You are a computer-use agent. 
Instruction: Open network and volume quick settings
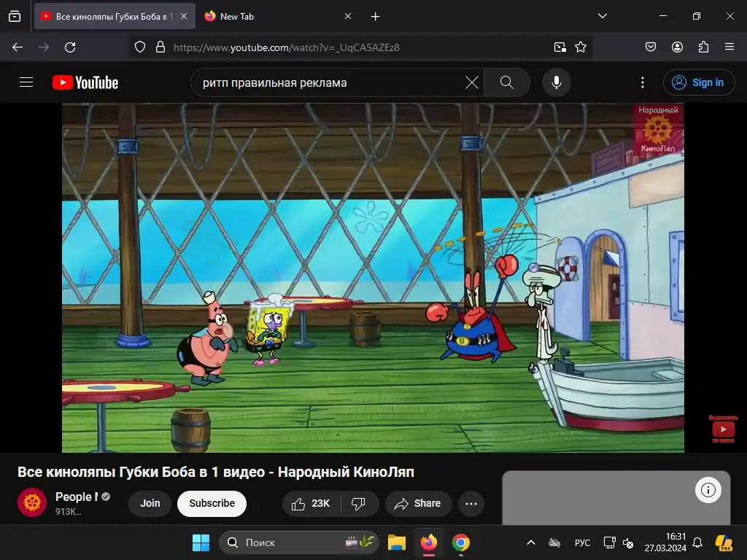pyautogui.click(x=619, y=542)
